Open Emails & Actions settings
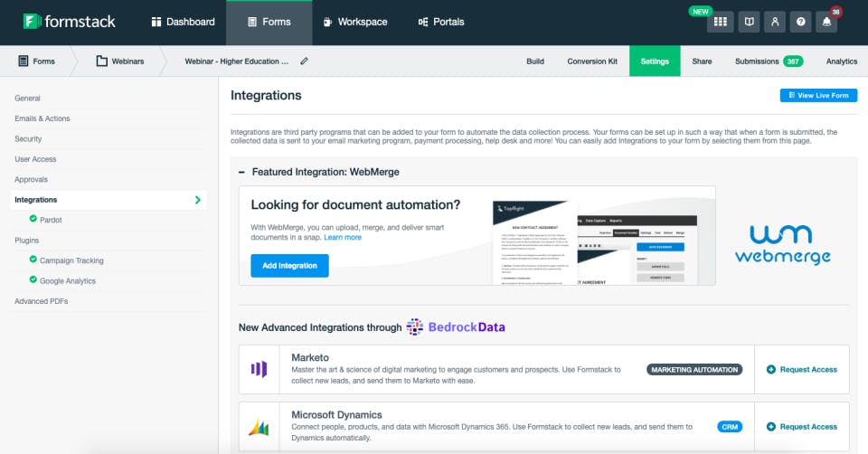Screen dimensions: 868x454 point(42,118)
